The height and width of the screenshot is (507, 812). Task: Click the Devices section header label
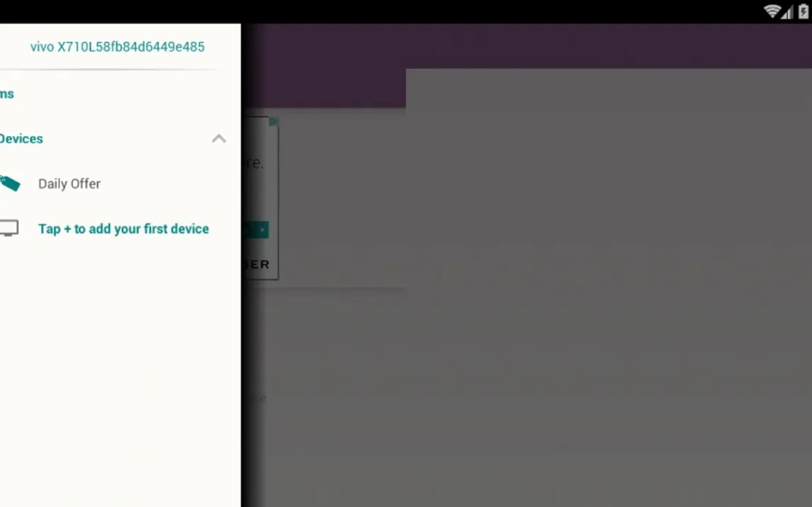(x=21, y=139)
